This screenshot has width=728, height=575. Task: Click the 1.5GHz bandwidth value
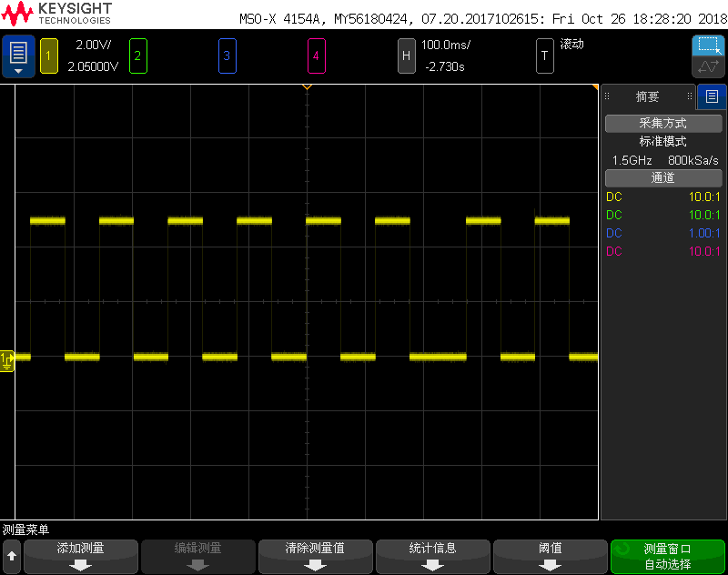click(632, 160)
